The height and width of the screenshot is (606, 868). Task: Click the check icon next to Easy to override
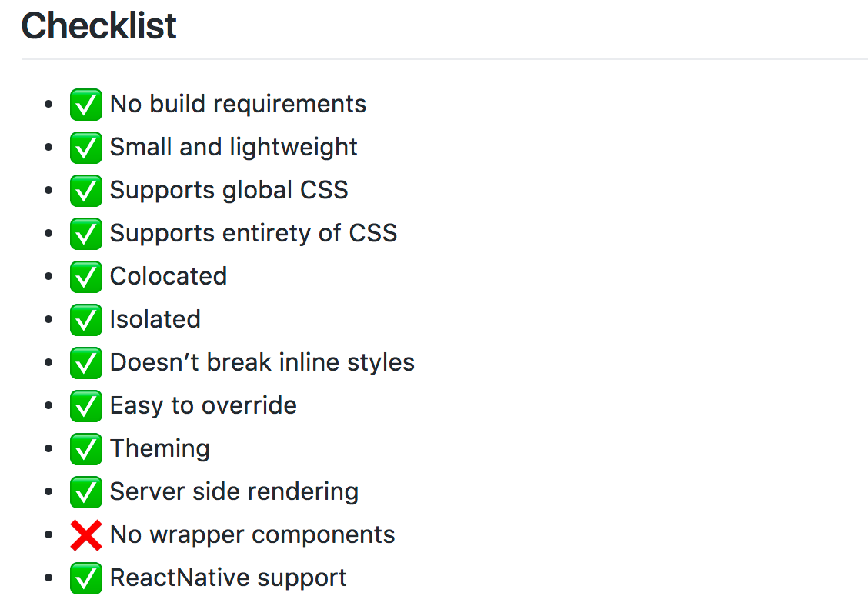[x=86, y=406]
